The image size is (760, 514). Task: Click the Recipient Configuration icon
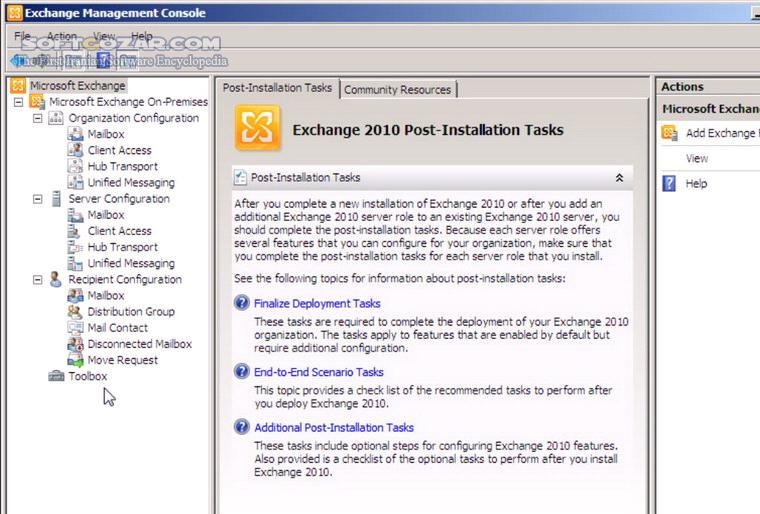tap(56, 279)
